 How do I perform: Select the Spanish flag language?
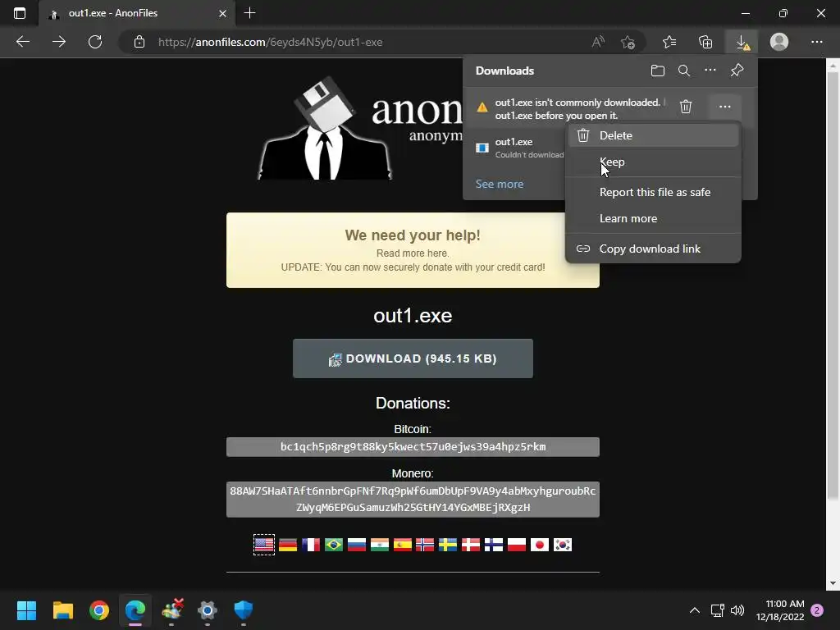coord(403,545)
